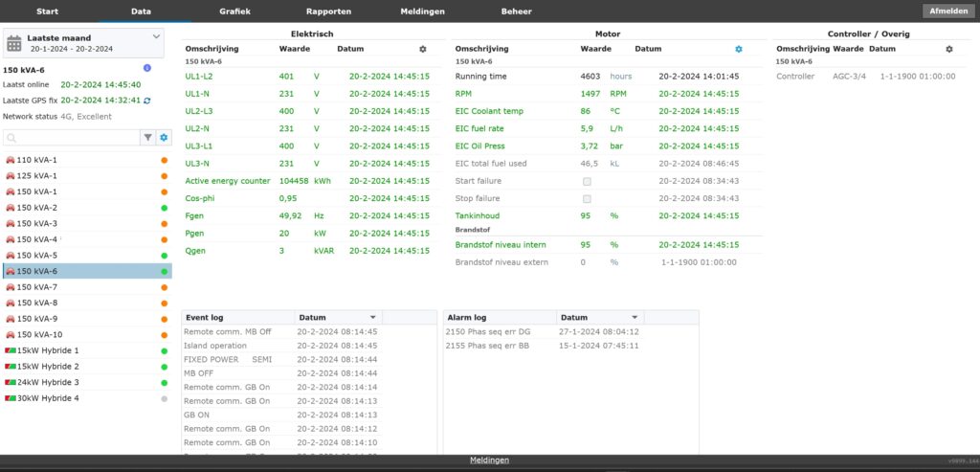Screen dimensions: 980x472
Task: Toggle the Start failure checkbox
Action: tap(587, 181)
